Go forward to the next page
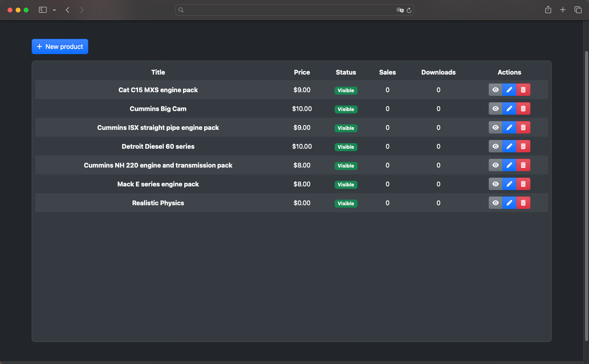 (82, 10)
